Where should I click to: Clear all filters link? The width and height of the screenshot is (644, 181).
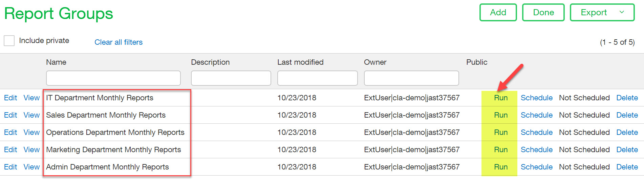point(119,42)
